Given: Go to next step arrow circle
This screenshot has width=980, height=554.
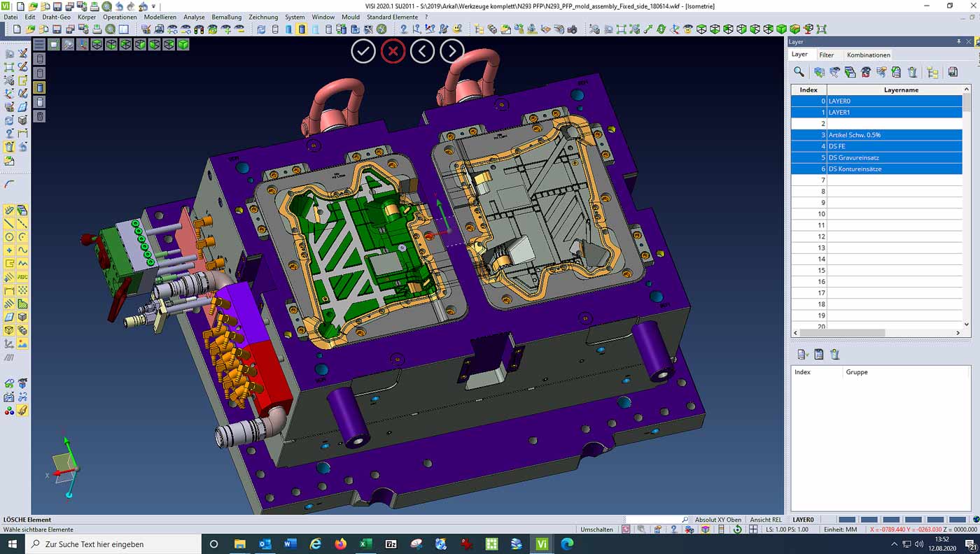Looking at the screenshot, I should pos(452,51).
